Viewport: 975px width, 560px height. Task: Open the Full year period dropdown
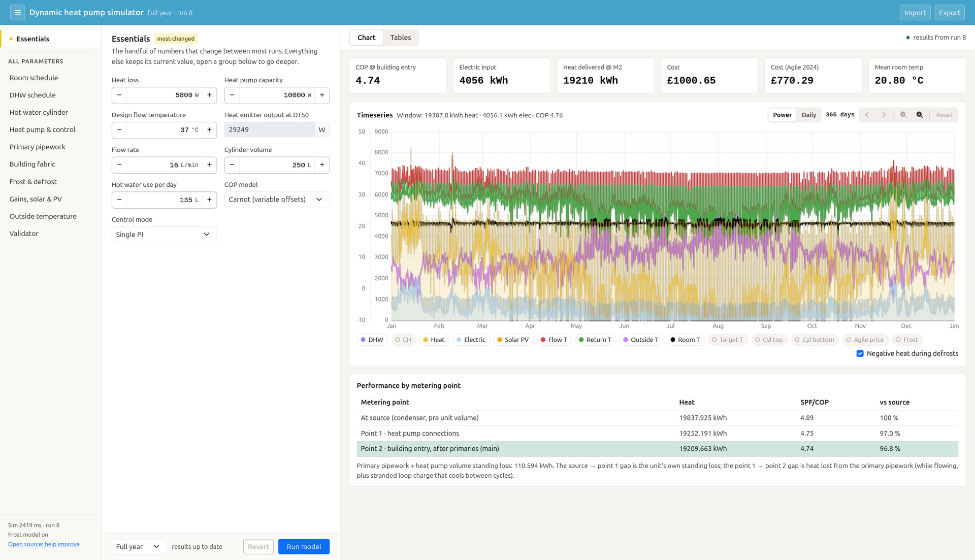tap(139, 547)
